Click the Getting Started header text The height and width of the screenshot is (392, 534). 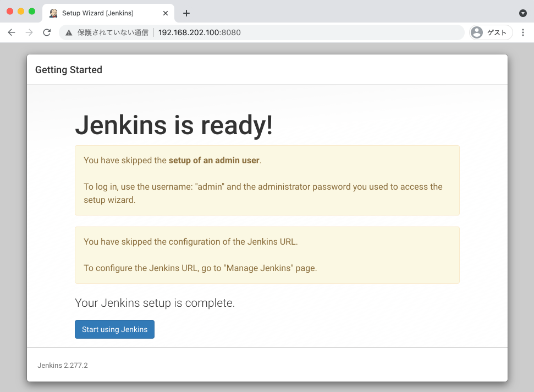69,70
